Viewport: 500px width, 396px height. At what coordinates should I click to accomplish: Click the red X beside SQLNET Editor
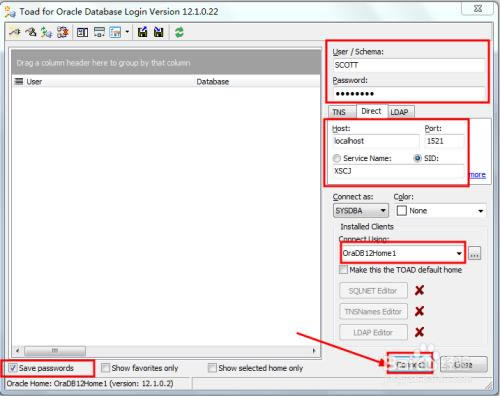click(419, 290)
